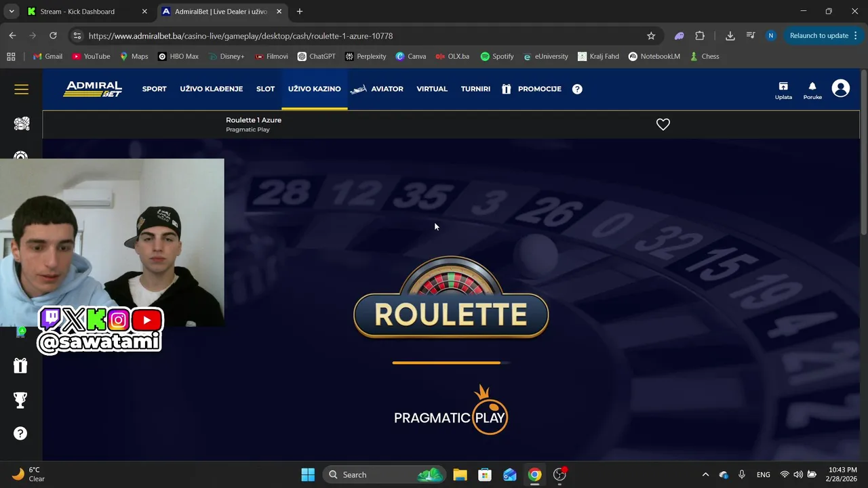This screenshot has width=868, height=488.
Task: Open the gift box sidebar icon
Action: [x=20, y=365]
